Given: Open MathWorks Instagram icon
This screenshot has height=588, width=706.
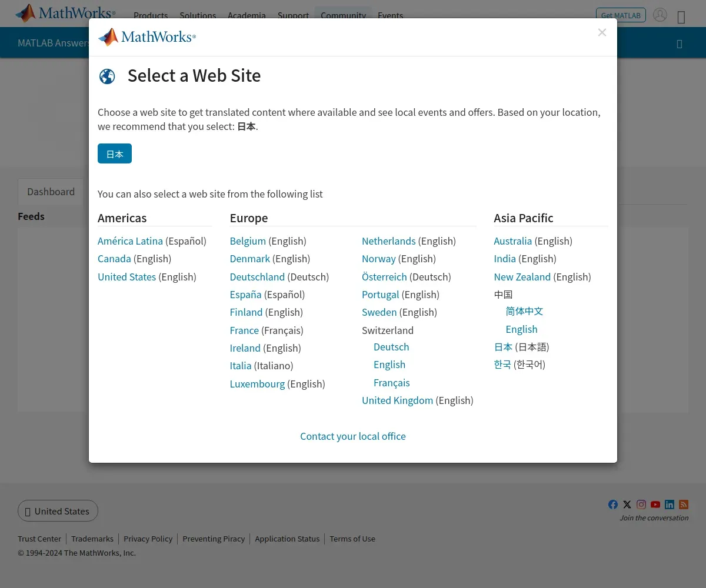Looking at the screenshot, I should click(641, 505).
